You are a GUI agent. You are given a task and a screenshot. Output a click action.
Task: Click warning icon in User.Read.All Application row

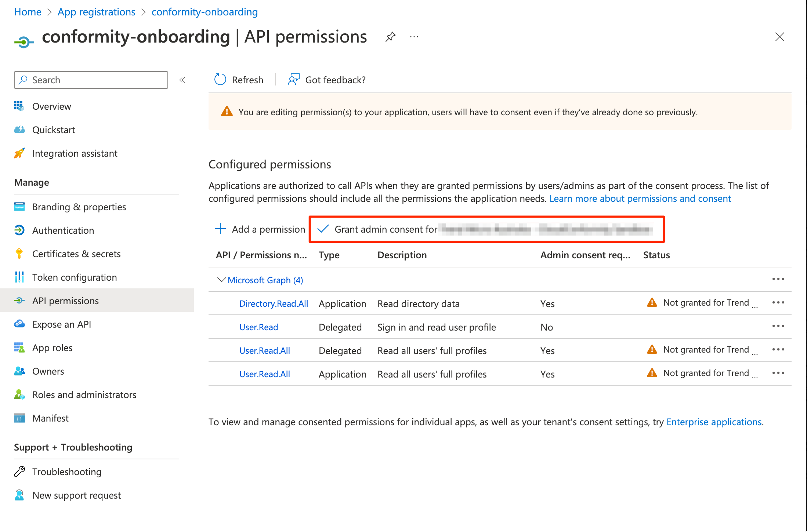point(652,373)
